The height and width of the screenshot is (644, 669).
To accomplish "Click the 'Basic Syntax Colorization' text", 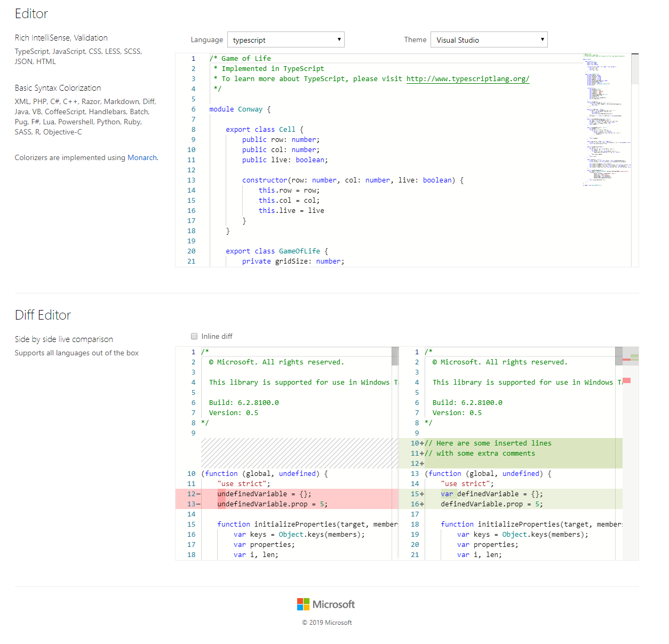I will pyautogui.click(x=58, y=88).
